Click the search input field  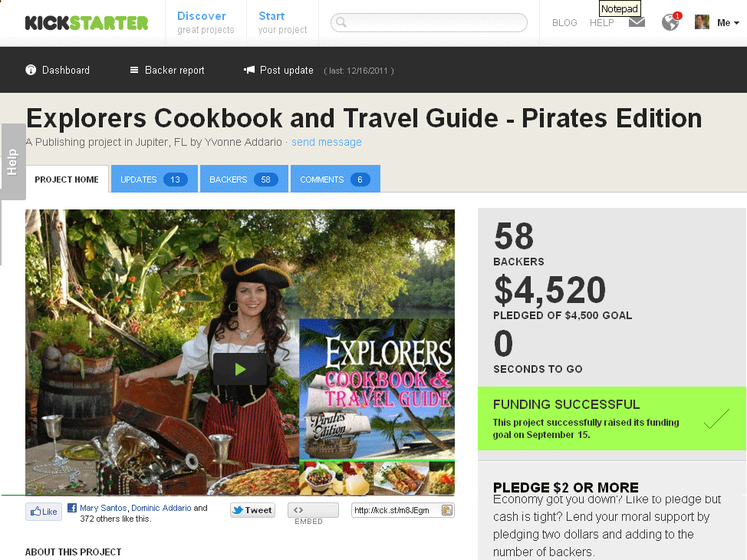[429, 22]
